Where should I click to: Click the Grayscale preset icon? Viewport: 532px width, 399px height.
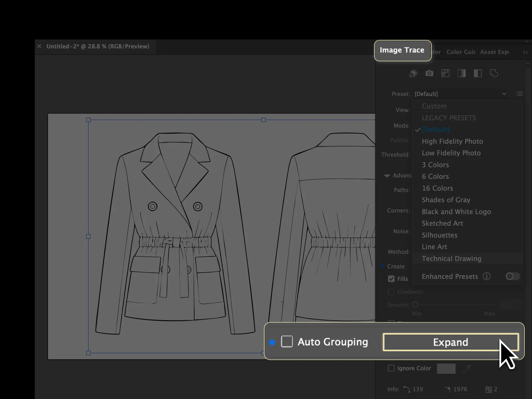pyautogui.click(x=462, y=73)
